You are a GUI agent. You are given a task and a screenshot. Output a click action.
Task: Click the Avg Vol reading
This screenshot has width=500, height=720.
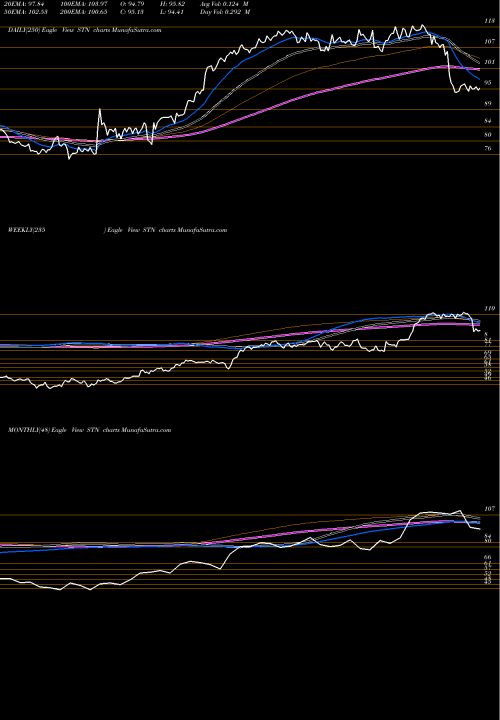point(224,4)
